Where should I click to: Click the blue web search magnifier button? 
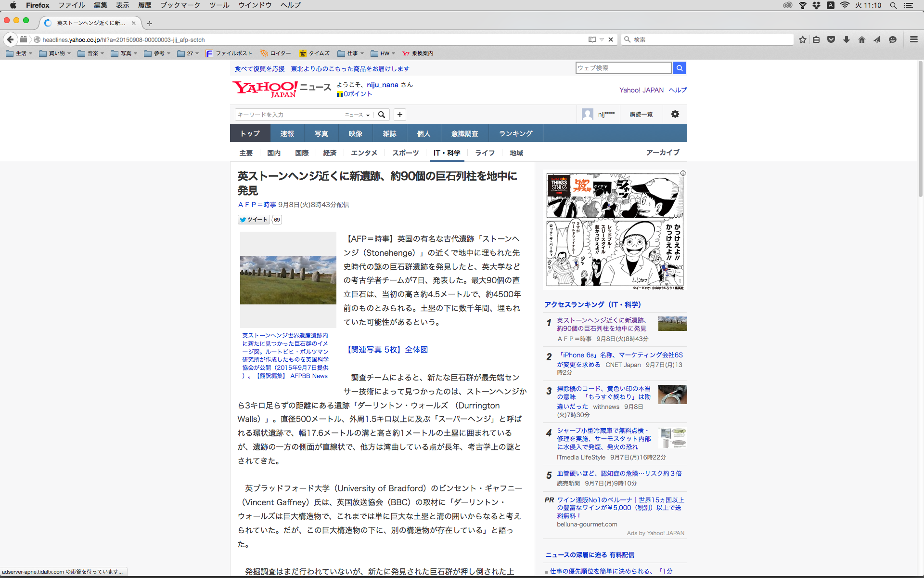click(680, 68)
